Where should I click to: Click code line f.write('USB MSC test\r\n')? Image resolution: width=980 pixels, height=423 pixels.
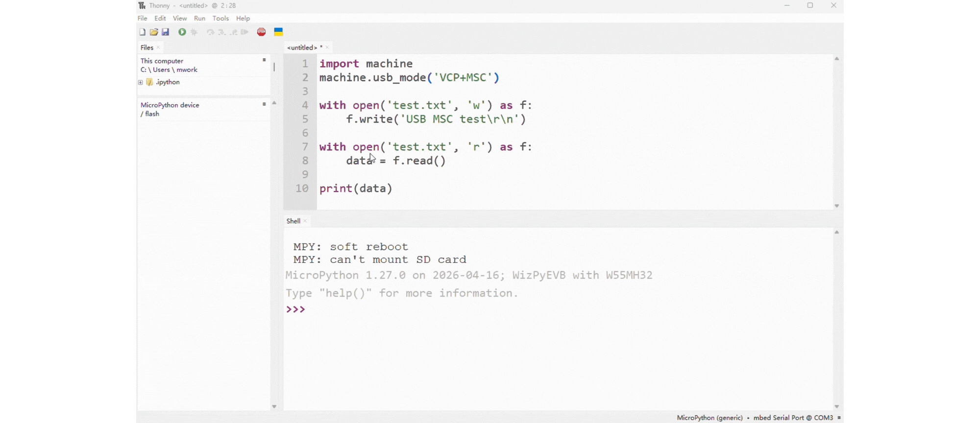[436, 119]
